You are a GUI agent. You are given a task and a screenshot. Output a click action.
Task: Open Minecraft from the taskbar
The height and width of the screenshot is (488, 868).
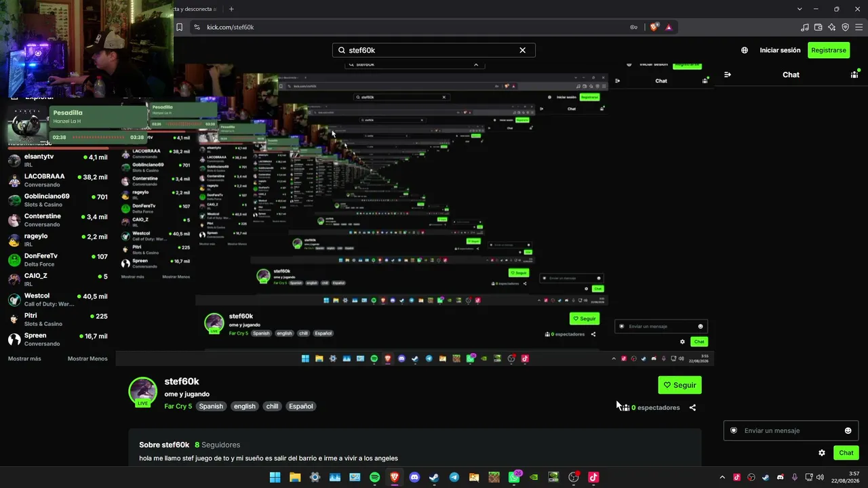point(494,477)
